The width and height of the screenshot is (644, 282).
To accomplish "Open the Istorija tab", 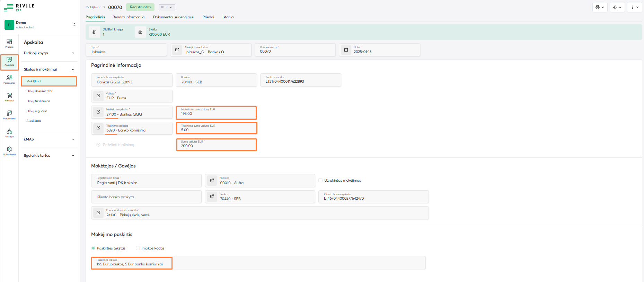I will point(228,17).
